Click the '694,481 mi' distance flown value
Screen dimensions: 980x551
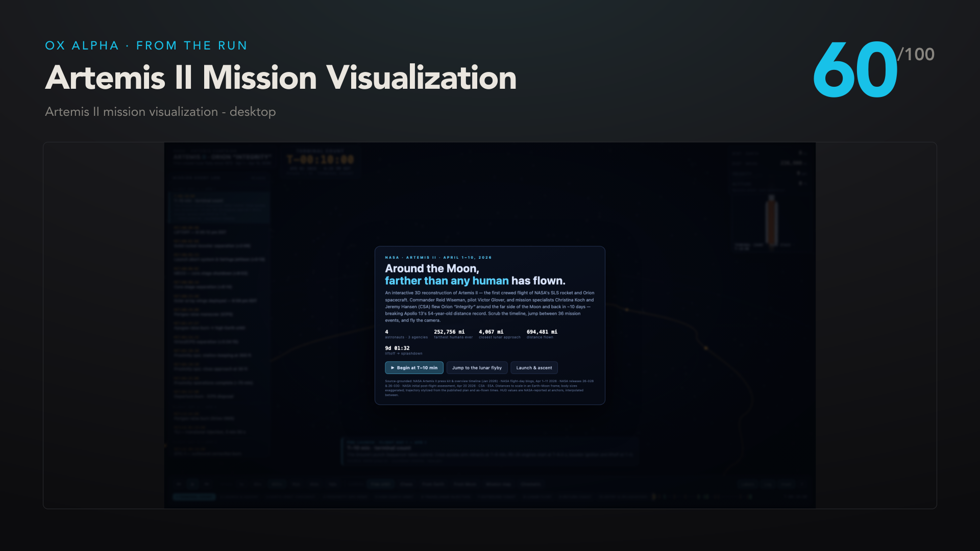click(542, 332)
